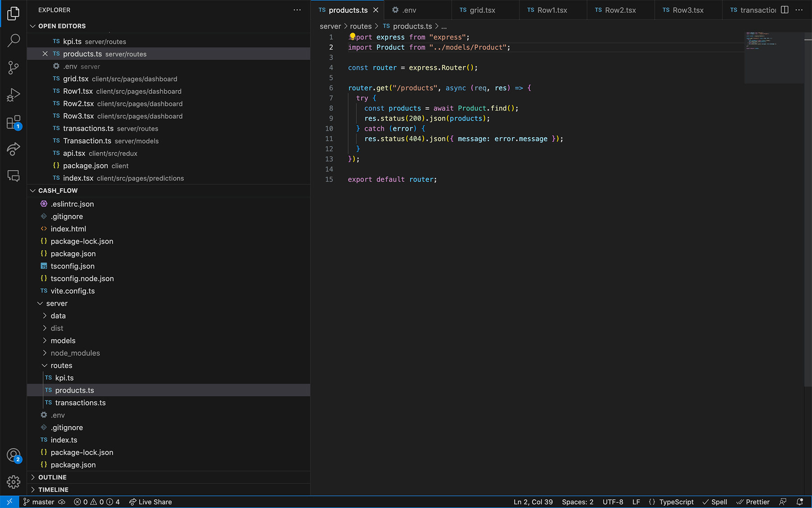
Task: Click the remote window indicator in status bar
Action: [x=9, y=502]
